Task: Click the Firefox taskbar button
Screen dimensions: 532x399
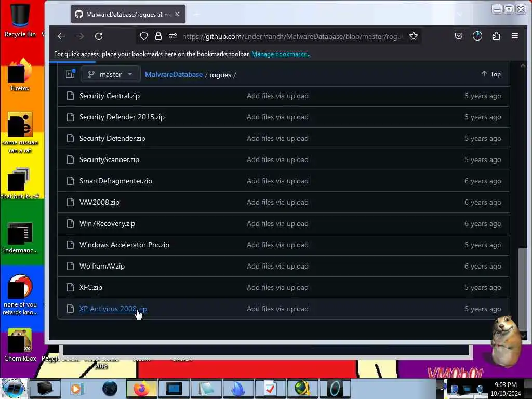Action: pyautogui.click(x=141, y=389)
